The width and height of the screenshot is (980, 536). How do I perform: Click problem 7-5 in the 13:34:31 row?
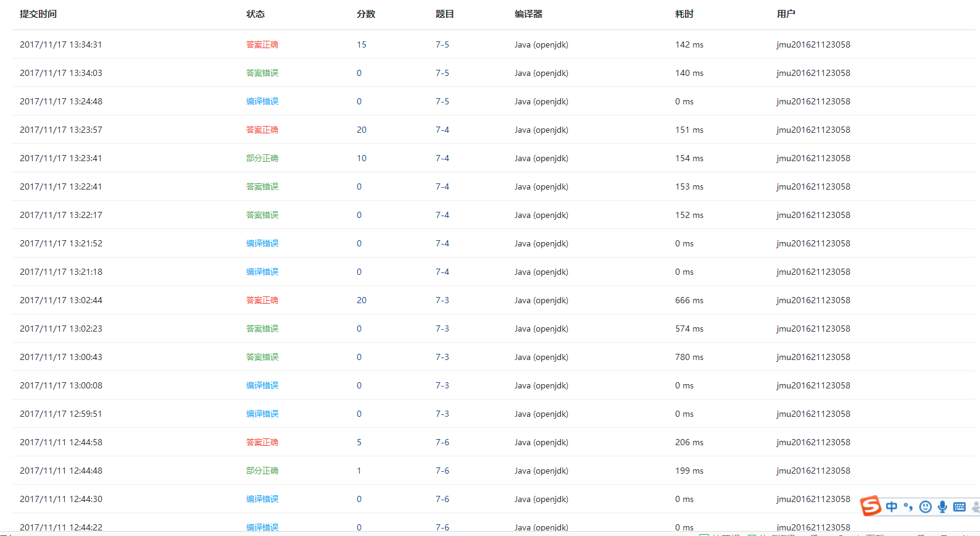click(442, 44)
